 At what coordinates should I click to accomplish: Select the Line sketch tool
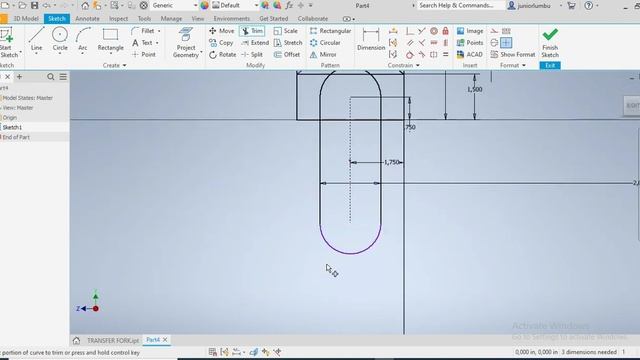coord(36,40)
